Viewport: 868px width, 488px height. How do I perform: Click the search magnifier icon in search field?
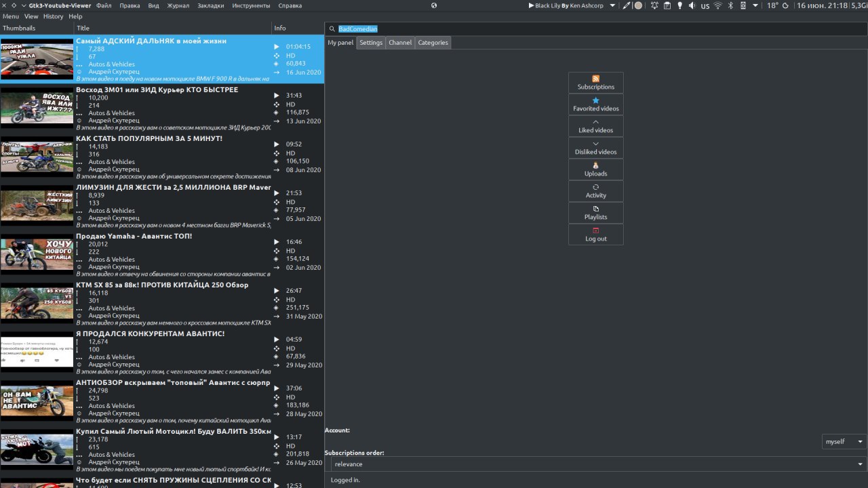(x=331, y=29)
